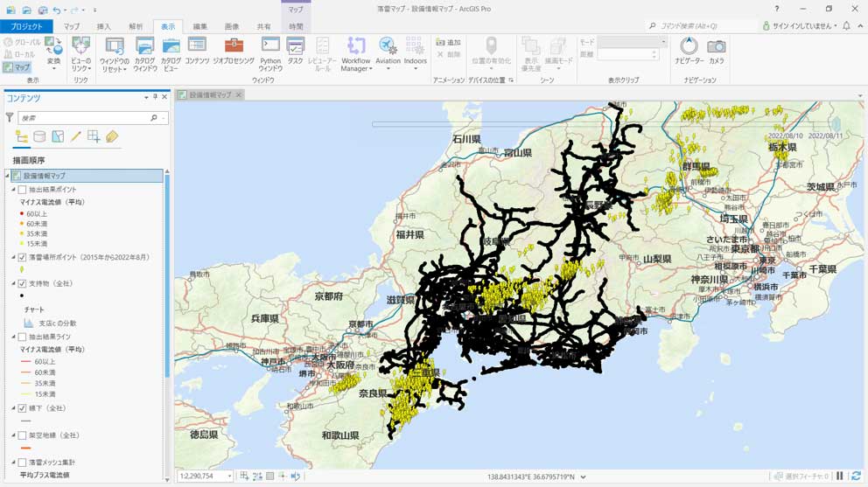
Task: Enable the 抽出結果ポイント layer checkbox
Action: (23, 190)
